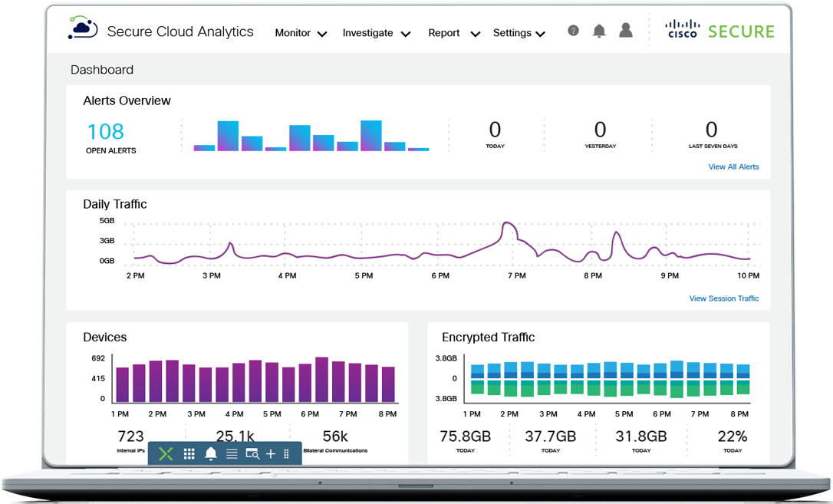The width and height of the screenshot is (833, 504).
Task: Click the bell icon in bottom ribbon
Action: coord(211,454)
